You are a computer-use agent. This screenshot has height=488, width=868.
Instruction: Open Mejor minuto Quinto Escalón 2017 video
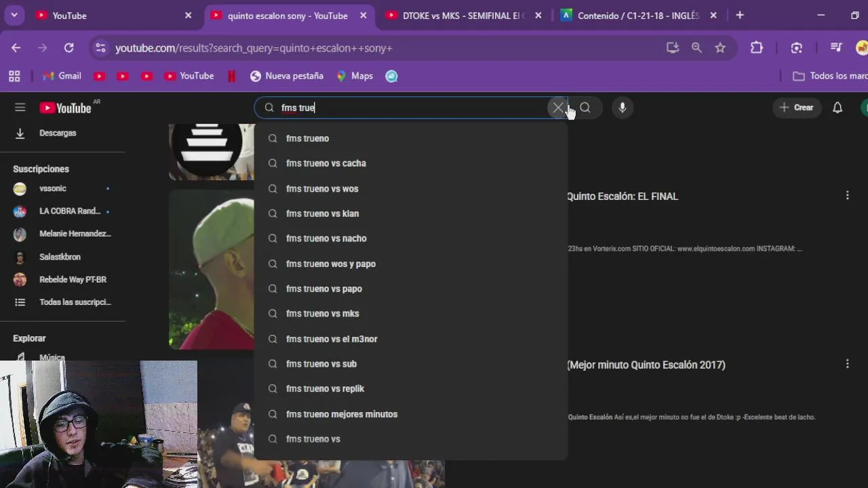[646, 365]
